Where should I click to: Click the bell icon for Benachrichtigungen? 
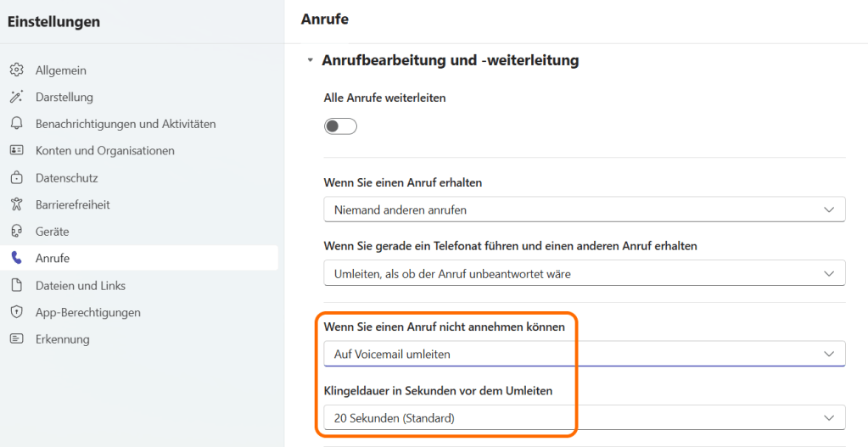[x=16, y=124]
